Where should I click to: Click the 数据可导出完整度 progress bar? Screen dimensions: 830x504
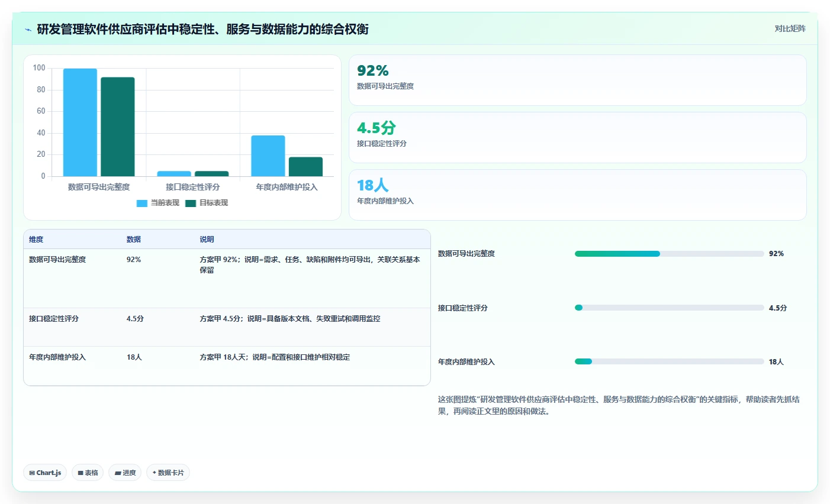[x=669, y=254]
